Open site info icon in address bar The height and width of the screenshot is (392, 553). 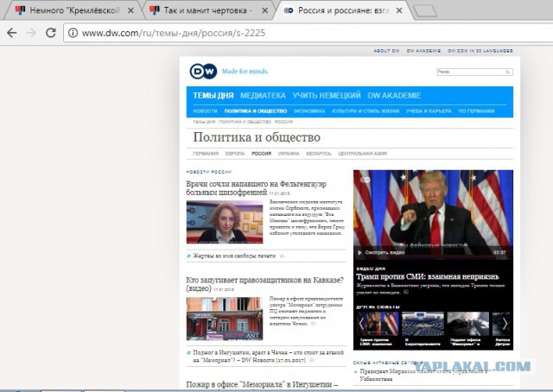pos(73,33)
